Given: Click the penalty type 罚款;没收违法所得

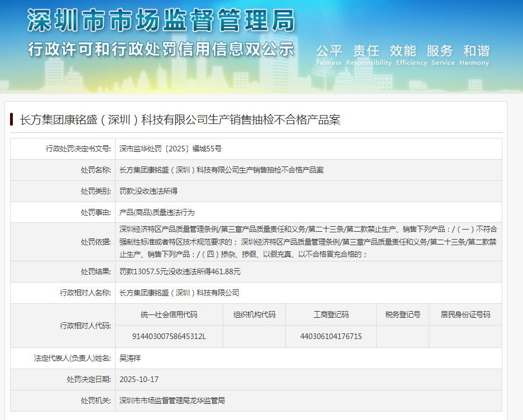Looking at the screenshot, I should [x=148, y=191].
